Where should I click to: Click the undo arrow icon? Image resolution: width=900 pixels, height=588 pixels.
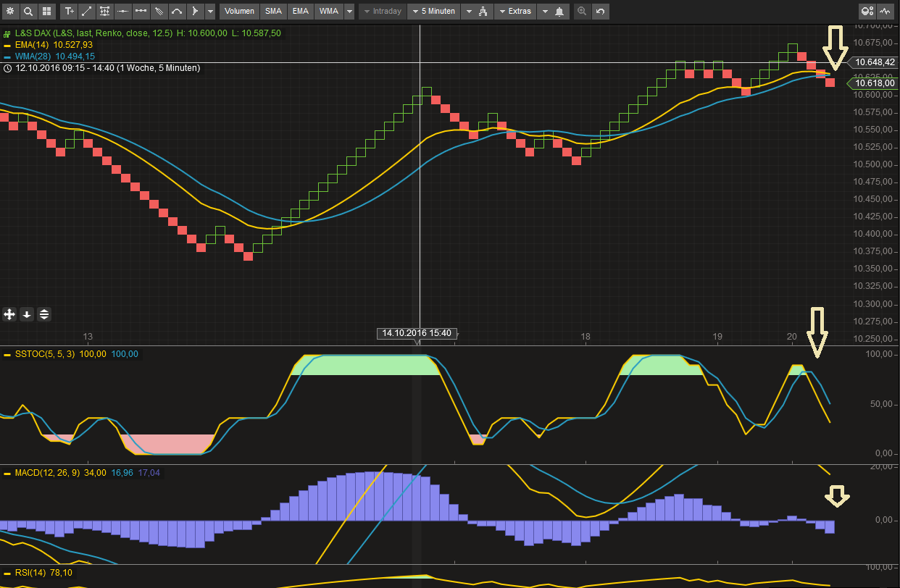[x=600, y=11]
